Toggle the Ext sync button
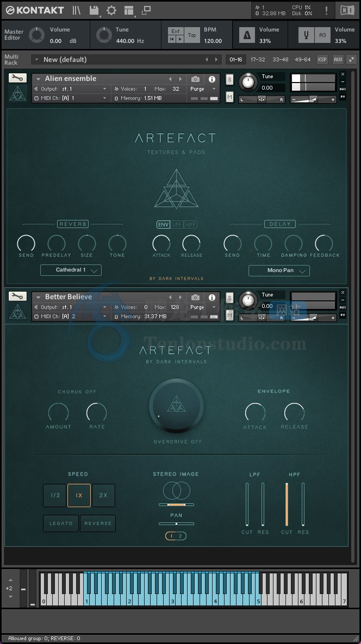Image resolution: width=361 pixels, height=644 pixels. [176, 31]
